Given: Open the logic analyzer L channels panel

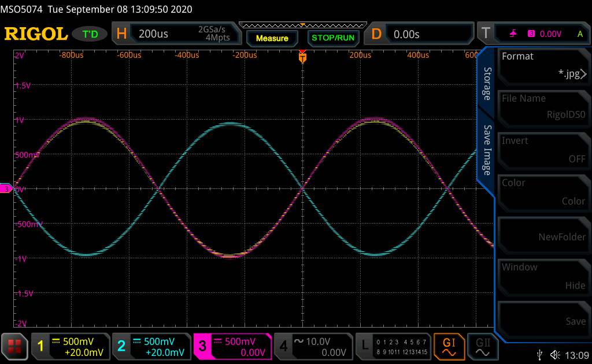Looking at the screenshot, I should click(x=393, y=345).
